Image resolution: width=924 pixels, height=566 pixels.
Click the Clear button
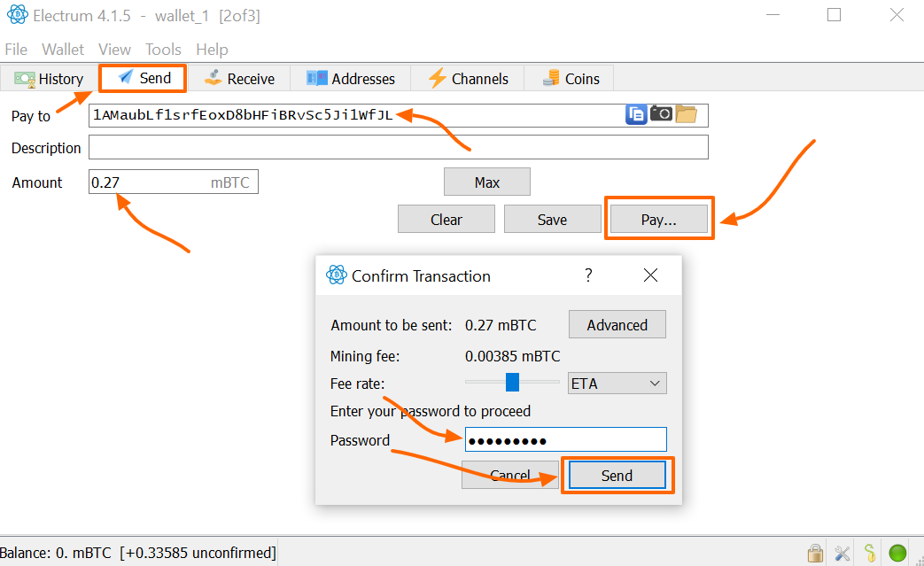pos(446,220)
